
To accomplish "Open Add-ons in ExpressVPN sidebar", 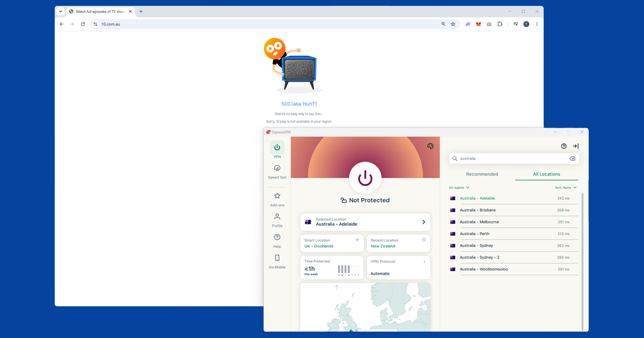I will pyautogui.click(x=277, y=200).
